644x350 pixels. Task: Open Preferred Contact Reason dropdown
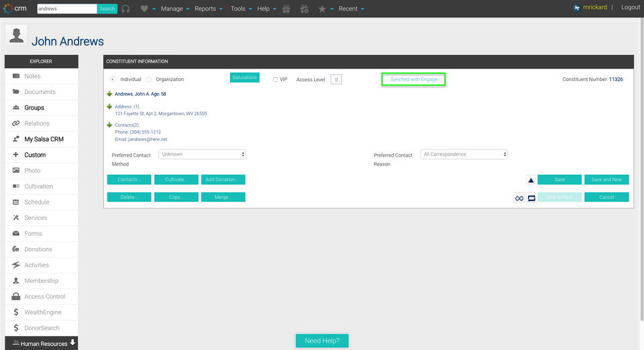tap(464, 154)
